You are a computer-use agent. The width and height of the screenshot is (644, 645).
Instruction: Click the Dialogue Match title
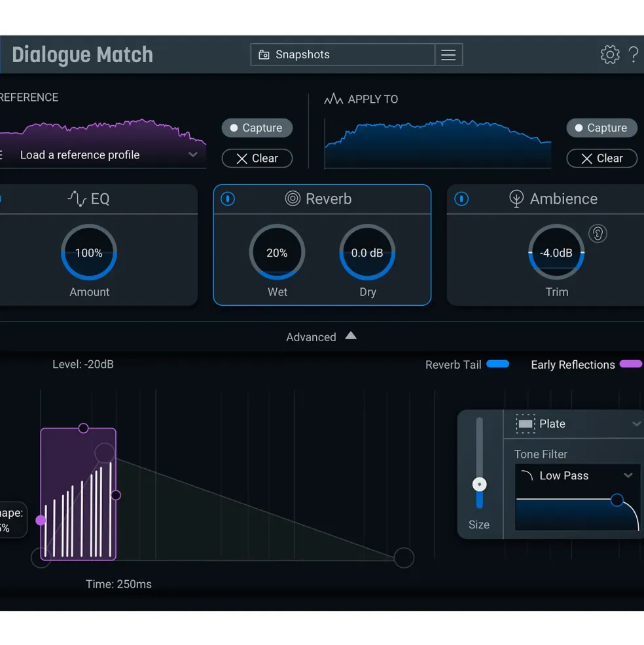[x=82, y=55]
